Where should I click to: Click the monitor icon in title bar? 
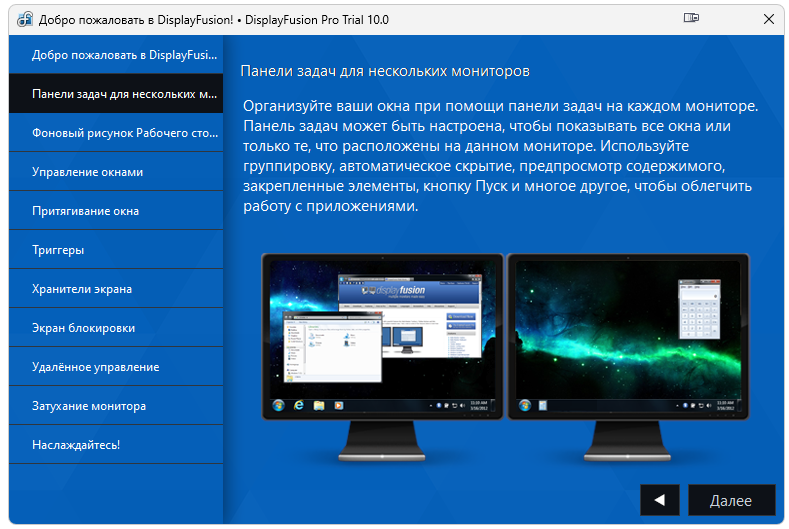pyautogui.click(x=691, y=18)
